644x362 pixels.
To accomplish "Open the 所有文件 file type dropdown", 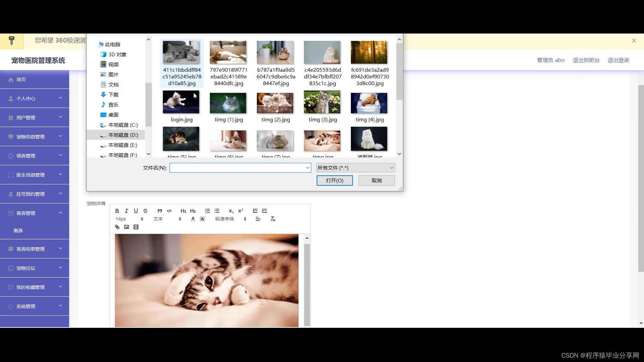I will click(x=355, y=168).
